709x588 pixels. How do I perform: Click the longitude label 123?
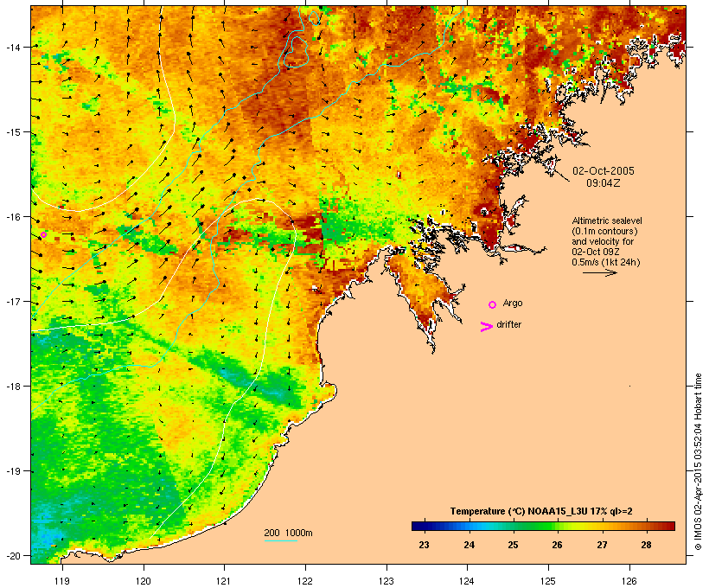(x=386, y=581)
